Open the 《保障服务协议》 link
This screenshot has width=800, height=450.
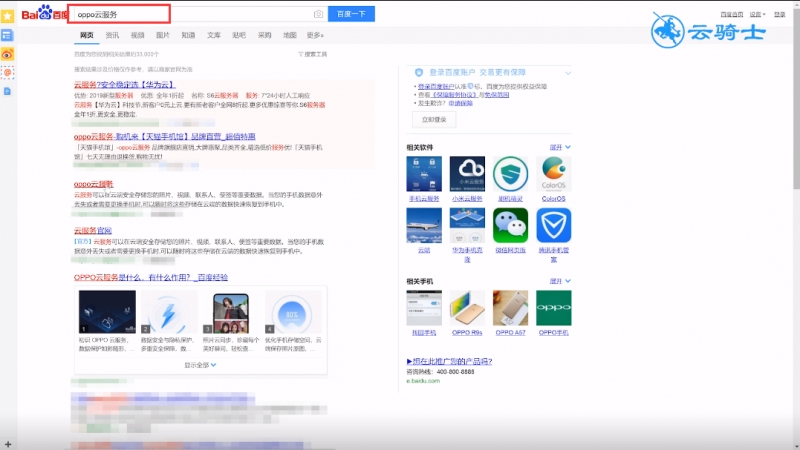pyautogui.click(x=454, y=95)
